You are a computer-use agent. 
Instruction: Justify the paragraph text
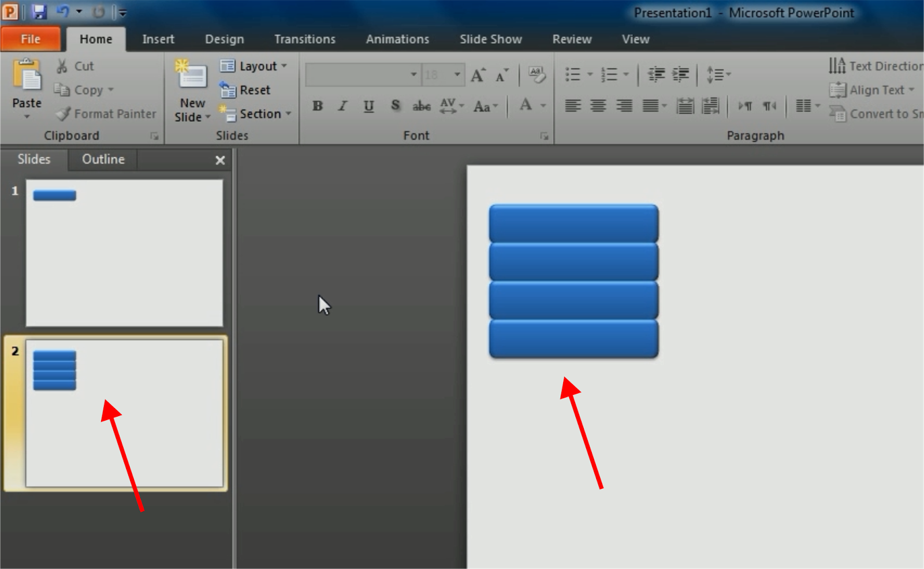pyautogui.click(x=650, y=106)
